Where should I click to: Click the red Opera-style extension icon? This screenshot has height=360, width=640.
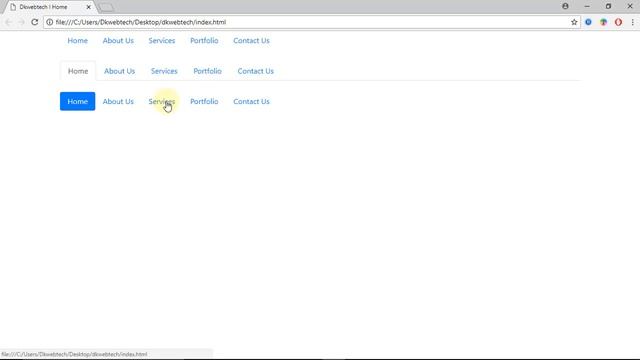tap(618, 22)
